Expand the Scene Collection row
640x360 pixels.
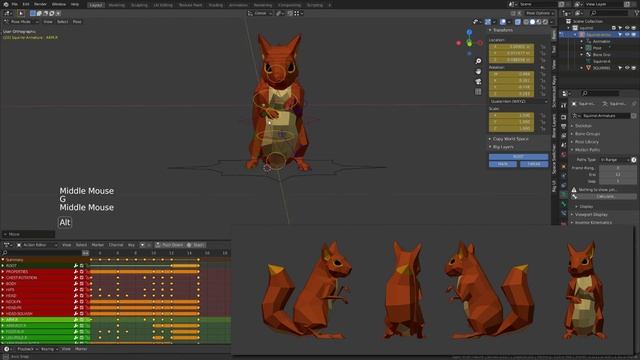pos(588,21)
